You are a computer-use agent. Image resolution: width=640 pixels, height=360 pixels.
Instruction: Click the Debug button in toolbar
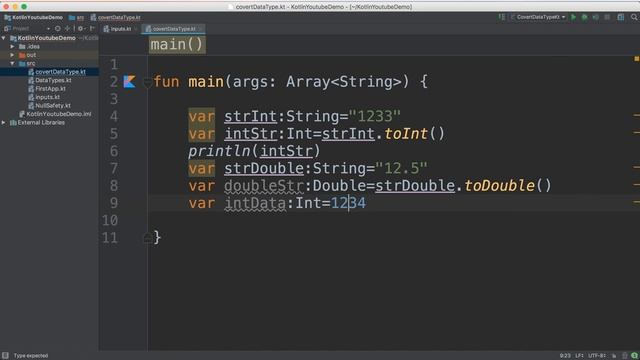[584, 17]
